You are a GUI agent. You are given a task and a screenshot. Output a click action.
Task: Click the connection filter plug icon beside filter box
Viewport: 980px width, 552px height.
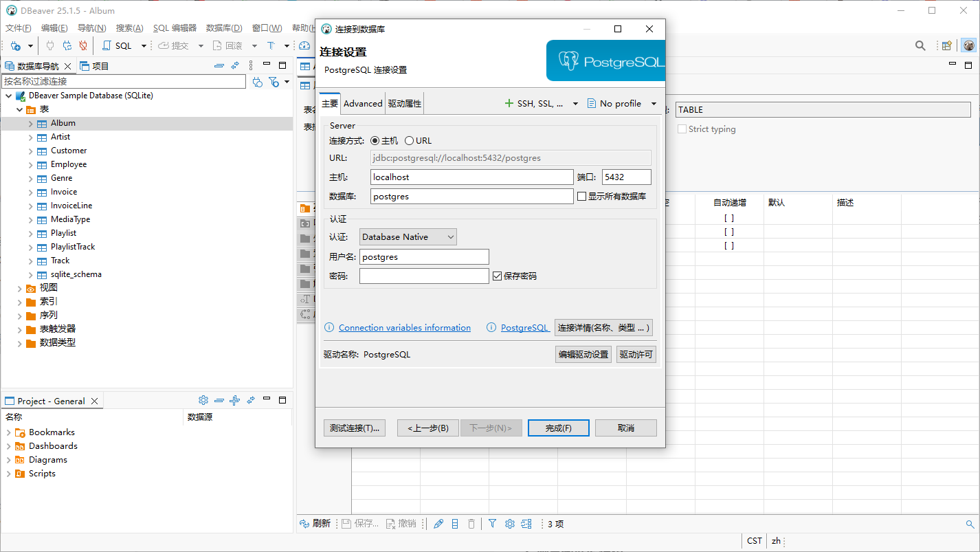click(x=258, y=82)
